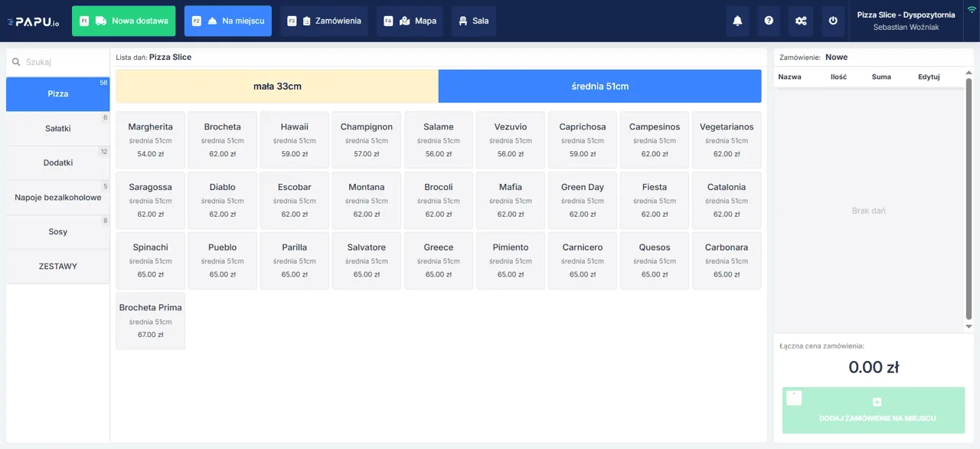Choose size średnia 51cm
Image resolution: width=980 pixels, height=449 pixels.
[x=600, y=86]
